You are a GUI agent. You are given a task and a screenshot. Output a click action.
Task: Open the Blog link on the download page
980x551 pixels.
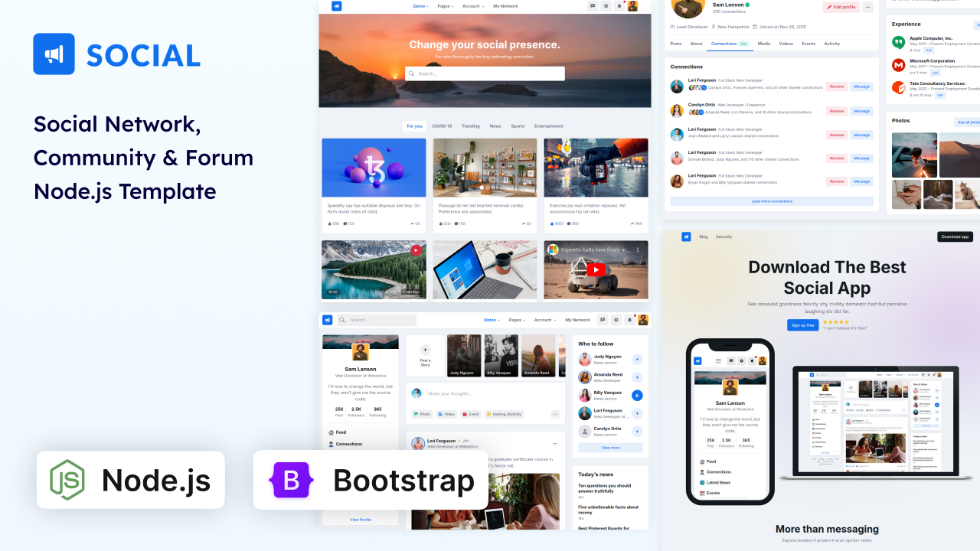[704, 237]
